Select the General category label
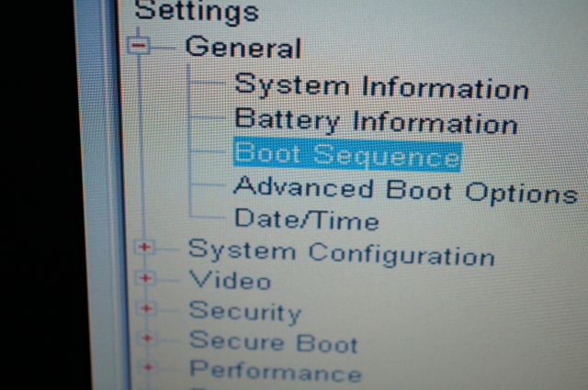This screenshot has height=390, width=588. tap(243, 48)
